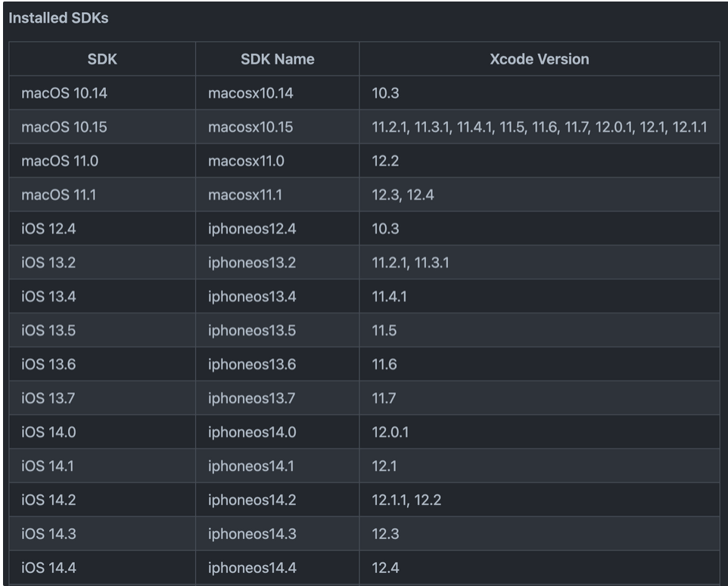728x586 pixels.
Task: Select the 'iphoneos14.2' cell
Action: point(277,500)
